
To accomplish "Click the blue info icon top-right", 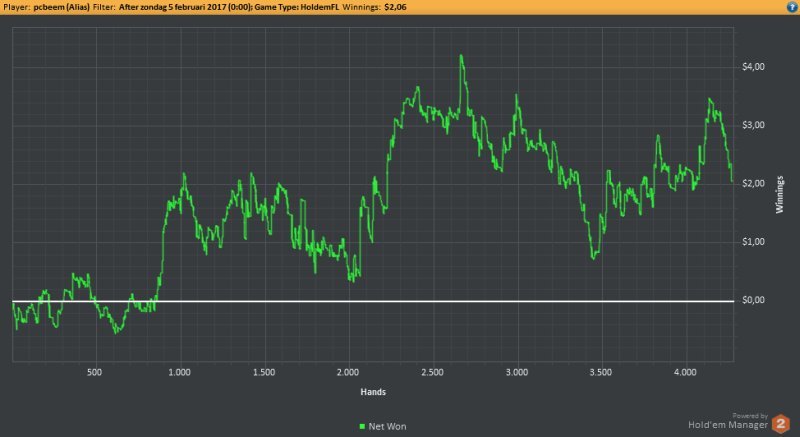I will click(792, 7).
